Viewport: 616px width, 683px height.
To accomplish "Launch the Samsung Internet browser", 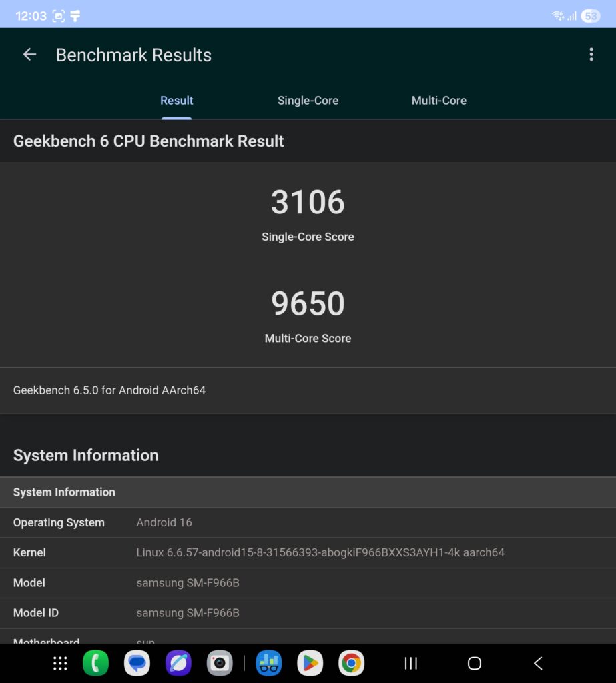I will pos(178,663).
